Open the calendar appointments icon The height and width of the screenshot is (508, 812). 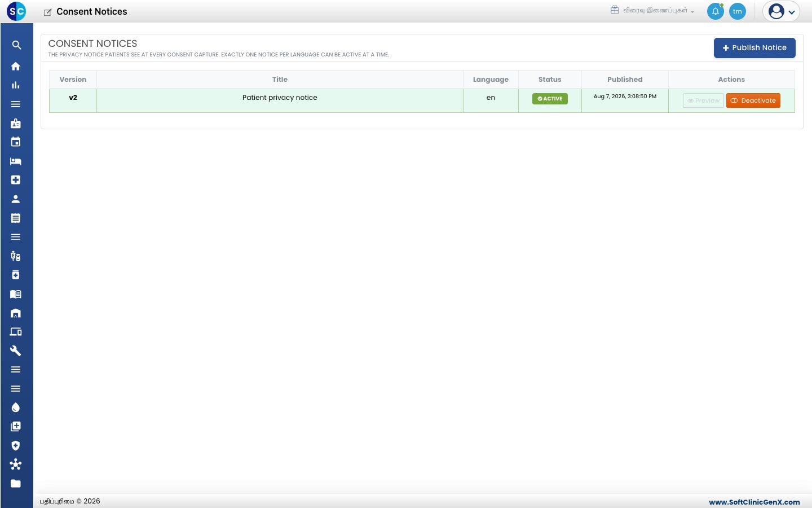pos(16,142)
